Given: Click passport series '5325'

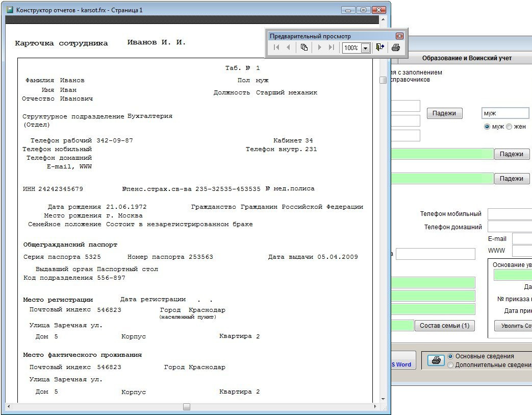Looking at the screenshot, I should tap(93, 257).
